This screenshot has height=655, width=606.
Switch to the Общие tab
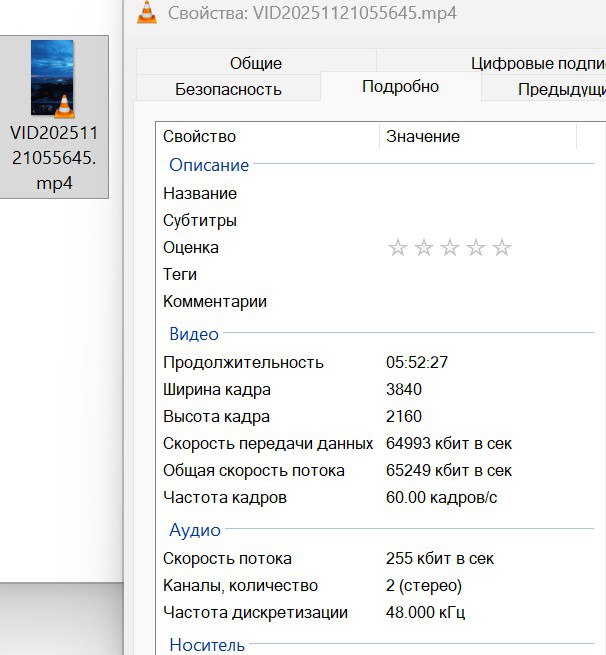pyautogui.click(x=255, y=63)
